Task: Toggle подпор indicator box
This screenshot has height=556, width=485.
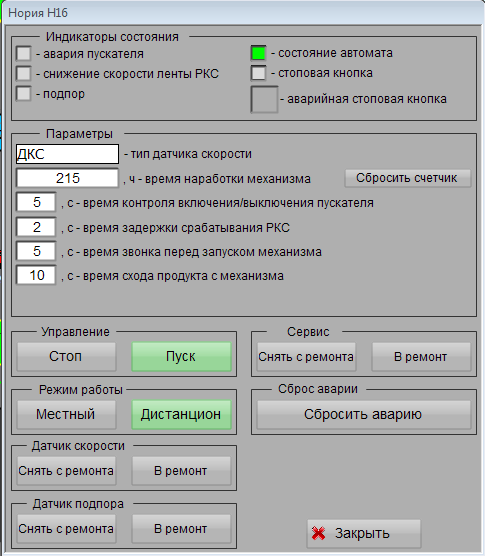Action: pos(24,94)
